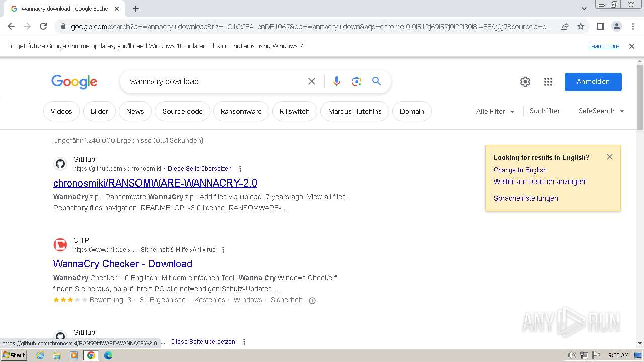Bookmark this page with the star icon
The image size is (644, 362).
point(581,26)
